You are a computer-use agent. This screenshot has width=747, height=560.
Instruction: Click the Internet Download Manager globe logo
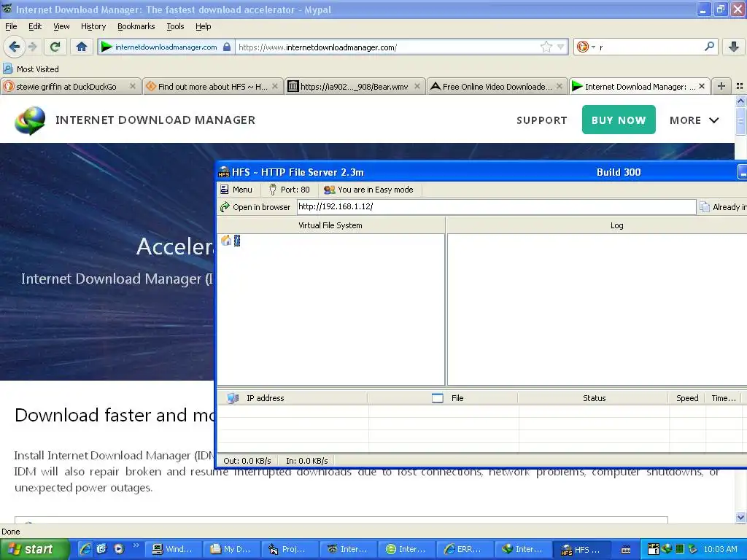[29, 120]
